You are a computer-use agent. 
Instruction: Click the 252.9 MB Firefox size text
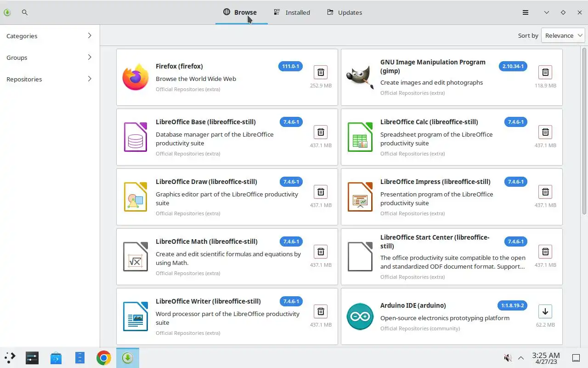(x=321, y=86)
